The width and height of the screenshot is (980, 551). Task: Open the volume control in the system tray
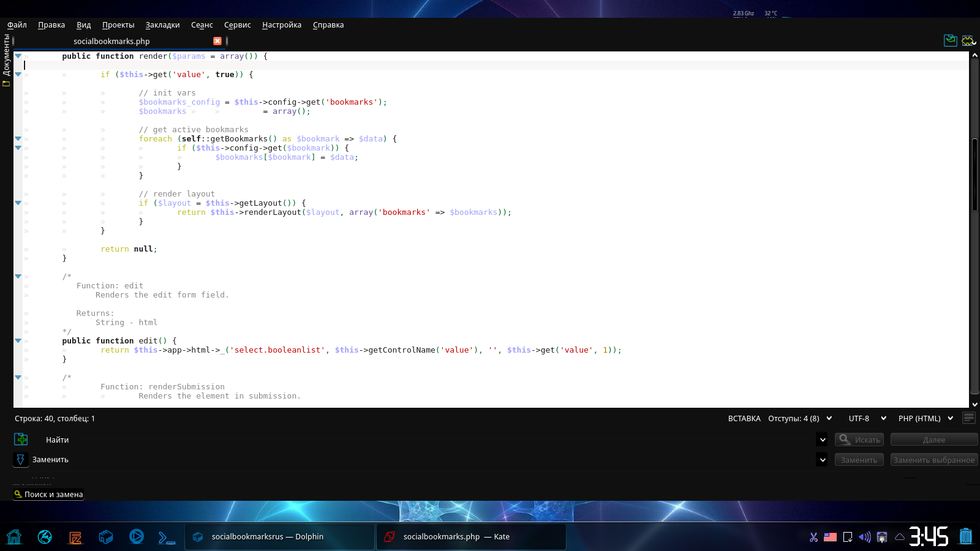click(x=864, y=537)
